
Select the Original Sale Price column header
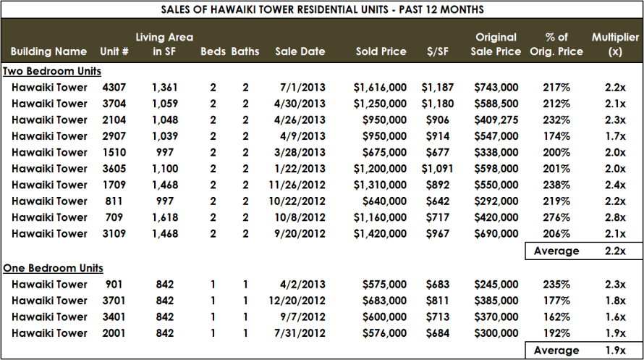[x=496, y=44]
